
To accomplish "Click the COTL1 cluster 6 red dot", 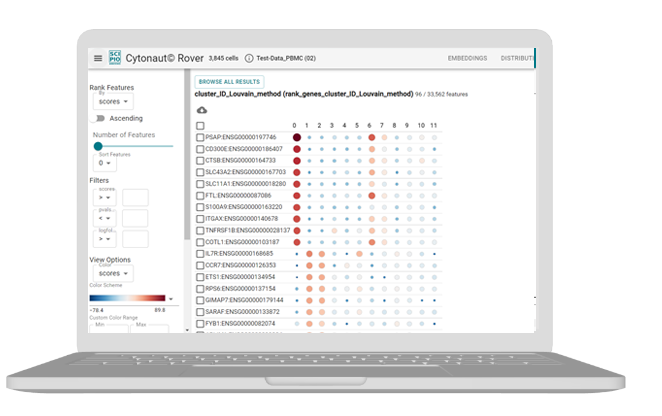I will click(372, 242).
